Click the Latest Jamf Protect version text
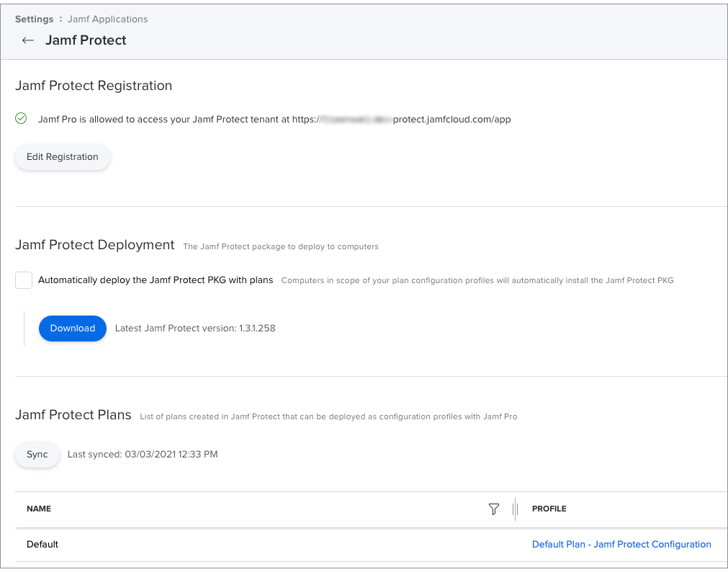Image resolution: width=728 pixels, height=572 pixels. click(x=195, y=329)
